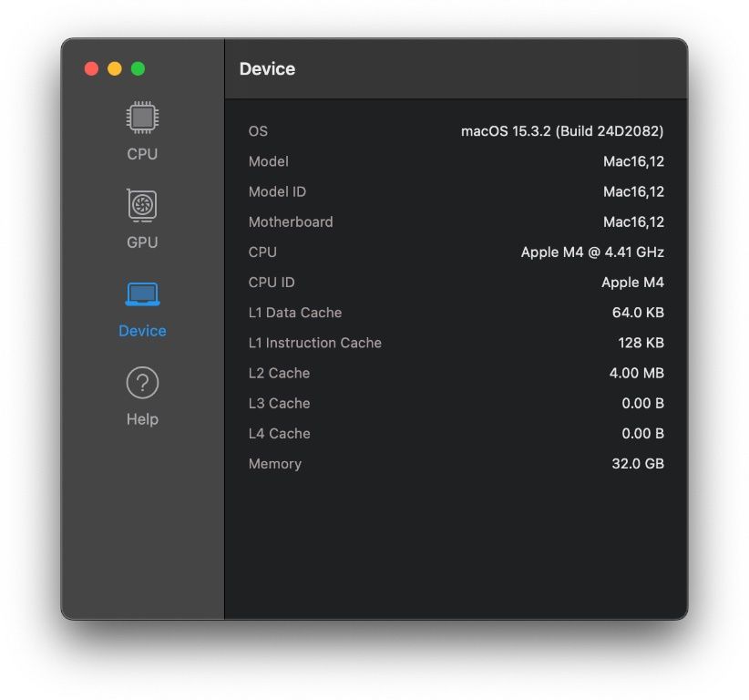Select the Mac16,12 value in Model row
The height and width of the screenshot is (700, 749).
click(x=633, y=161)
